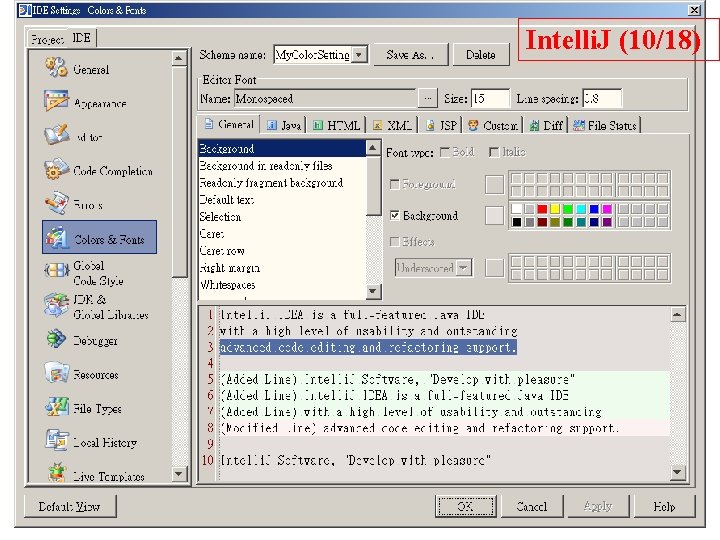This screenshot has width=720, height=540.
Task: Open the Local History icon
Action: coord(56,440)
